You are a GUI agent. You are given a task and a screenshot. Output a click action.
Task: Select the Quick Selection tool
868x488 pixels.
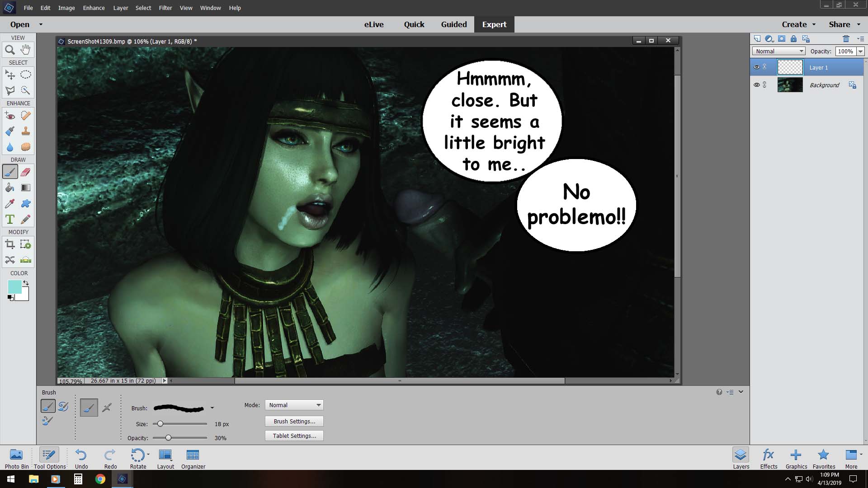pos(26,90)
